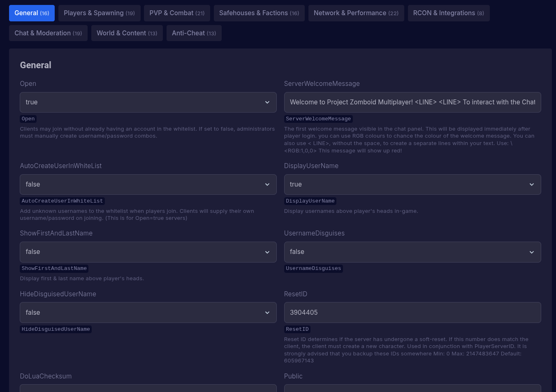
Task: Open the DisplayUserName true/false dropdown
Action: 412,184
